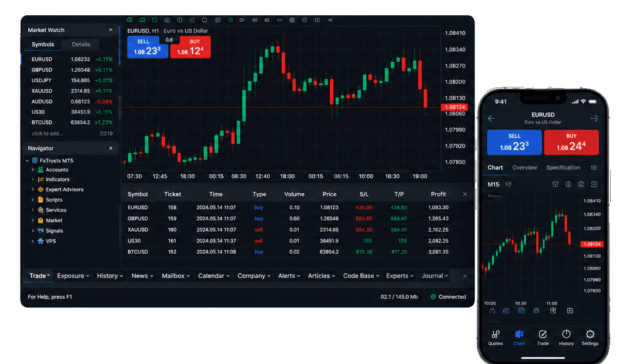Viewport: 629px width, 364px height.
Task: Click the 0.6 lot volume field
Action: (x=170, y=40)
